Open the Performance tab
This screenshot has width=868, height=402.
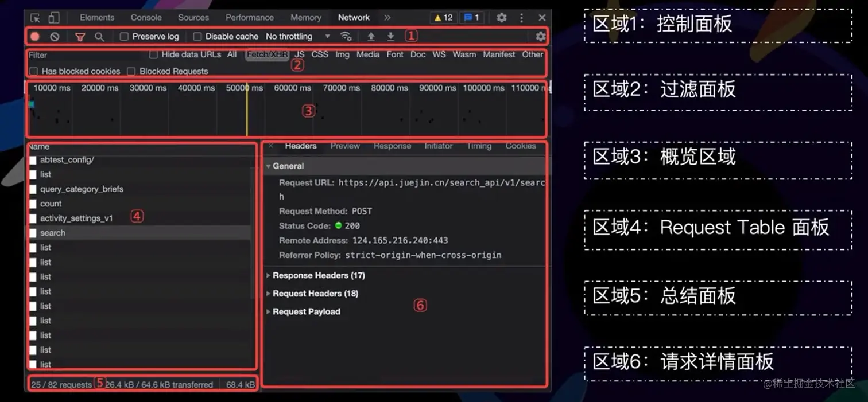[250, 18]
